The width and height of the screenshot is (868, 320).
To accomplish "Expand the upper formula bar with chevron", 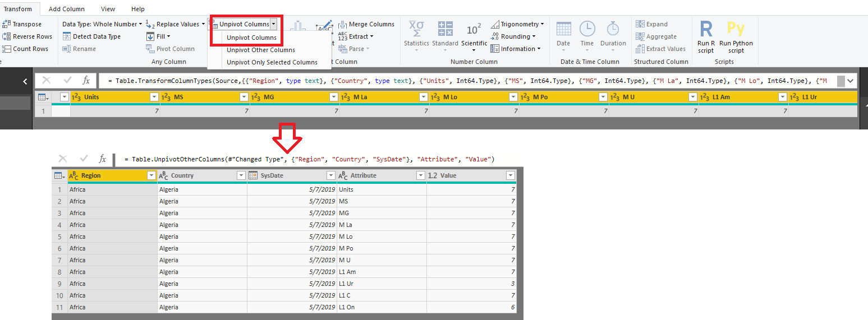I will click(851, 81).
